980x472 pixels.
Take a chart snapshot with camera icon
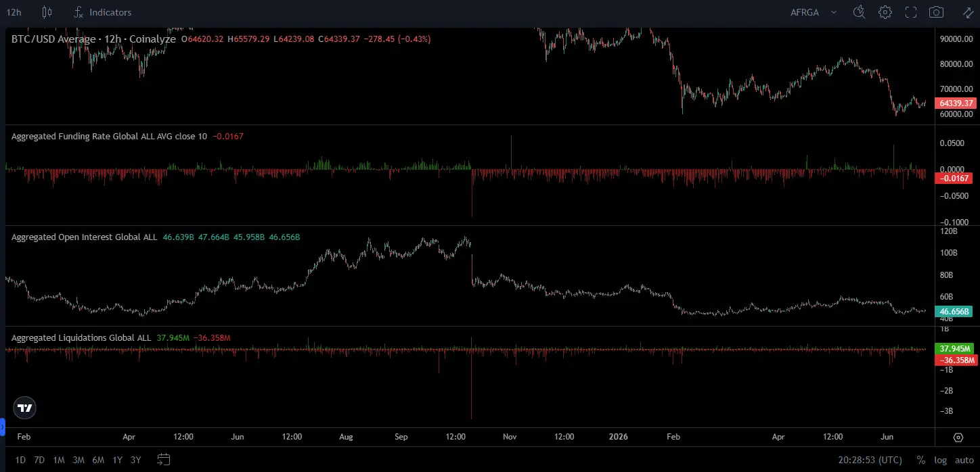(x=937, y=12)
